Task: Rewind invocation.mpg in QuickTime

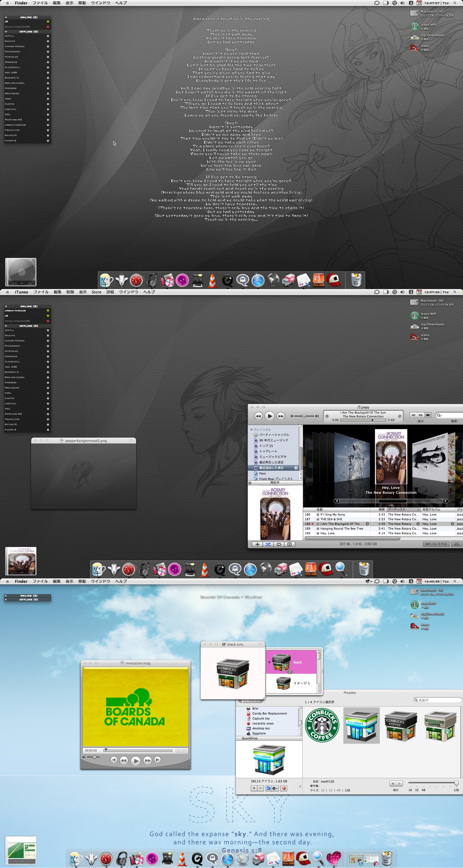Action: pos(124,761)
